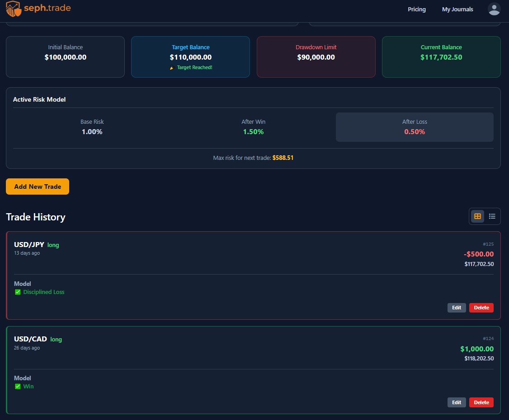The height and width of the screenshot is (420, 509).
Task: Click the '26 days ago' timestamp
Action: [x=27, y=348]
